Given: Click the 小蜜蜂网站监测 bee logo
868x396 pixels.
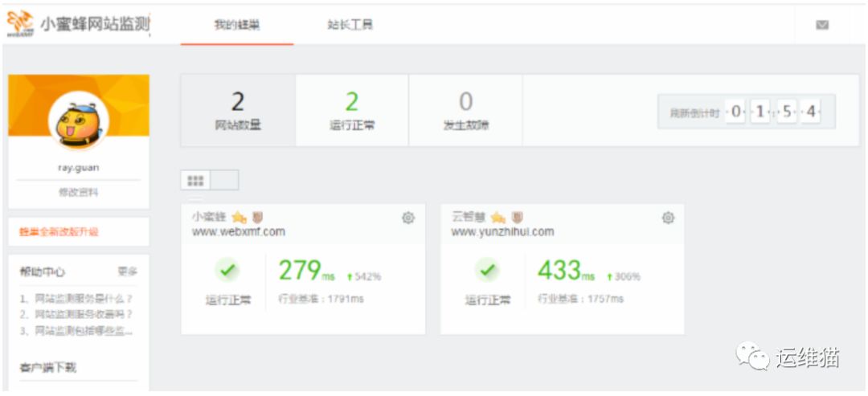Looking at the screenshot, I should [x=20, y=24].
